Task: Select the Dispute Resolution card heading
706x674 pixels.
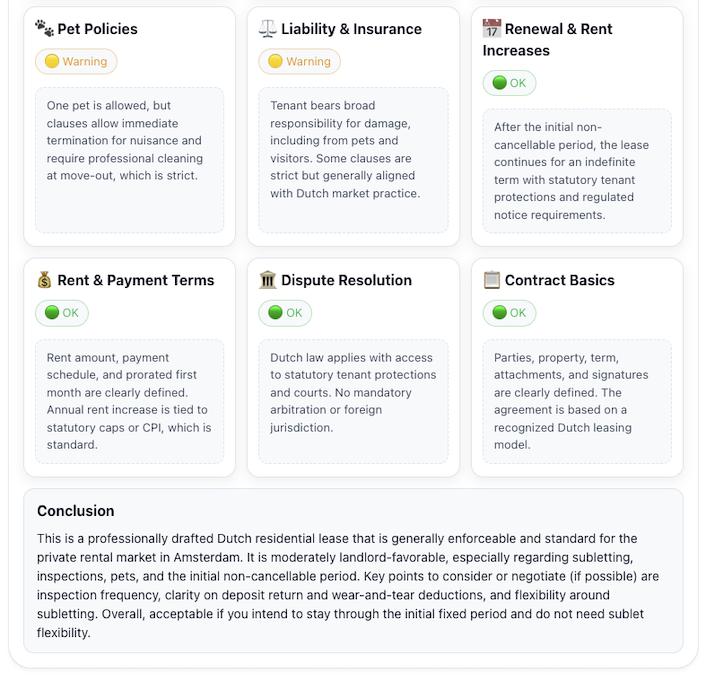Action: point(346,280)
